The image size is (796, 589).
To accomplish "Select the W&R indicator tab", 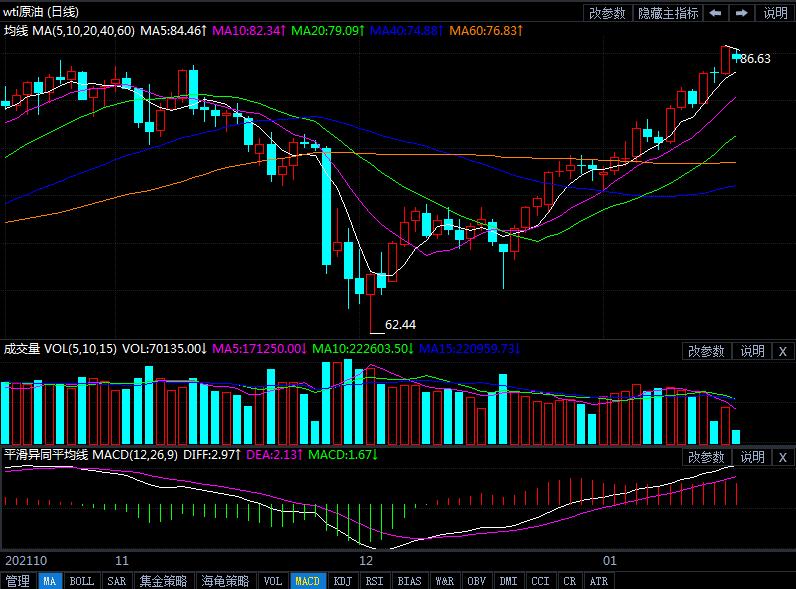I will pos(445,581).
